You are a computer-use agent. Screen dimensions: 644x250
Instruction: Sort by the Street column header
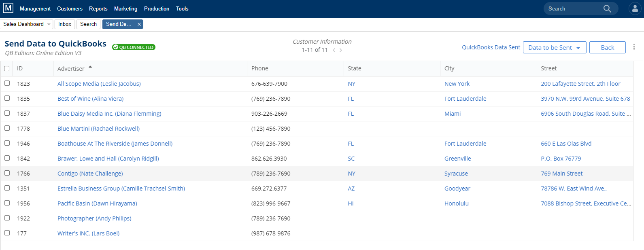pyautogui.click(x=549, y=68)
